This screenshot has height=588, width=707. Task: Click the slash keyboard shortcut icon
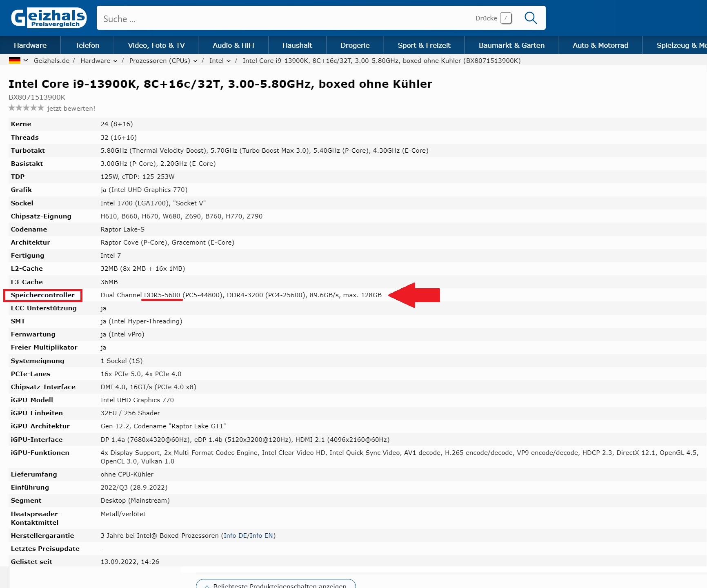click(x=506, y=18)
